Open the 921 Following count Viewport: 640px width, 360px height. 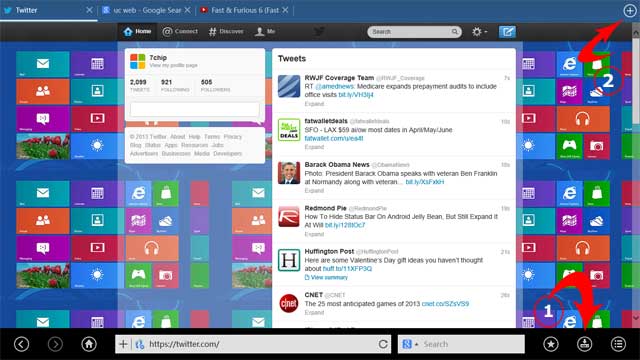(175, 85)
